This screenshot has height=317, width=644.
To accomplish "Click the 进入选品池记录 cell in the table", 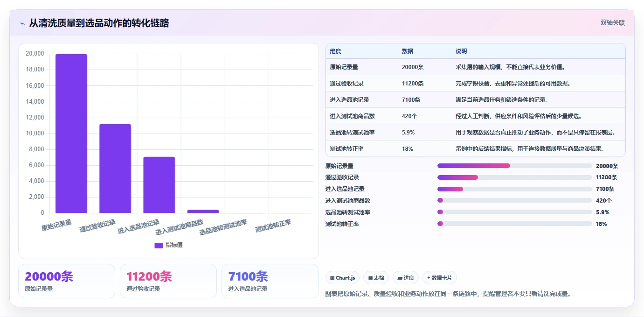I will pyautogui.click(x=349, y=100).
